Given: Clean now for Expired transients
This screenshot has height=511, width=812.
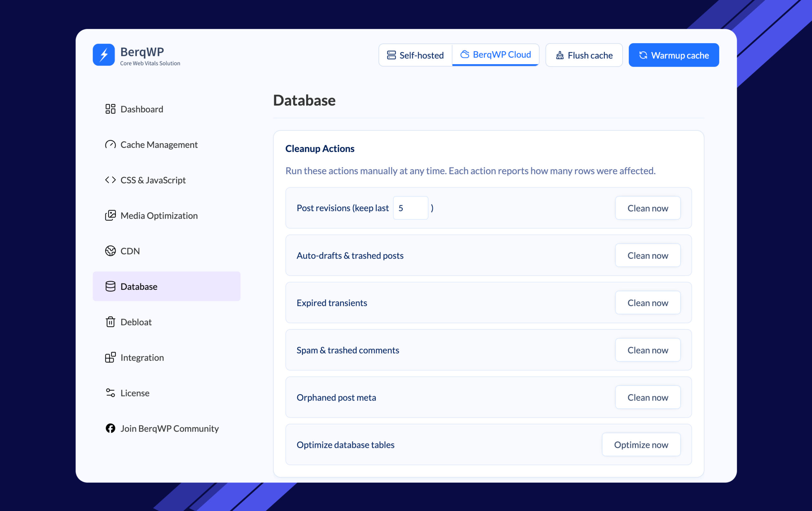Looking at the screenshot, I should (647, 302).
